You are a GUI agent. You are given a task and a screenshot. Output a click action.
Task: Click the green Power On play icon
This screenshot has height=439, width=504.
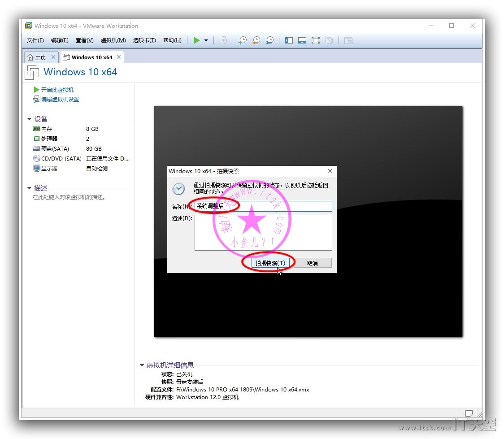pyautogui.click(x=196, y=40)
